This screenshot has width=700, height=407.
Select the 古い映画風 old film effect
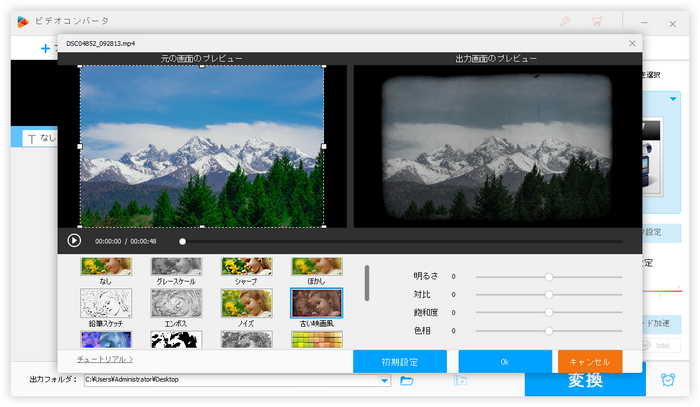316,302
